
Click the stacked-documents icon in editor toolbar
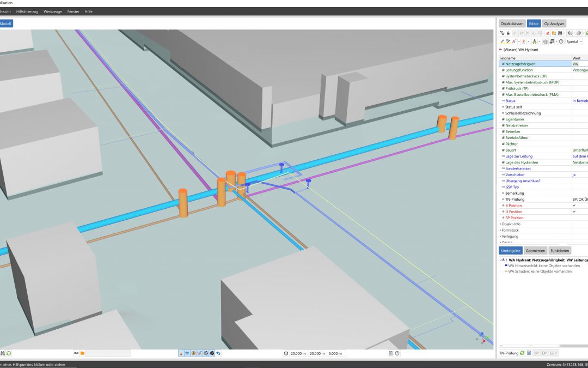coord(552,41)
